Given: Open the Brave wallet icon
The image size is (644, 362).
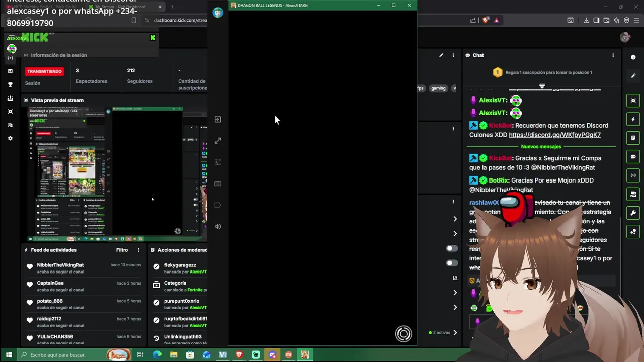Looking at the screenshot, I should click(606, 20).
